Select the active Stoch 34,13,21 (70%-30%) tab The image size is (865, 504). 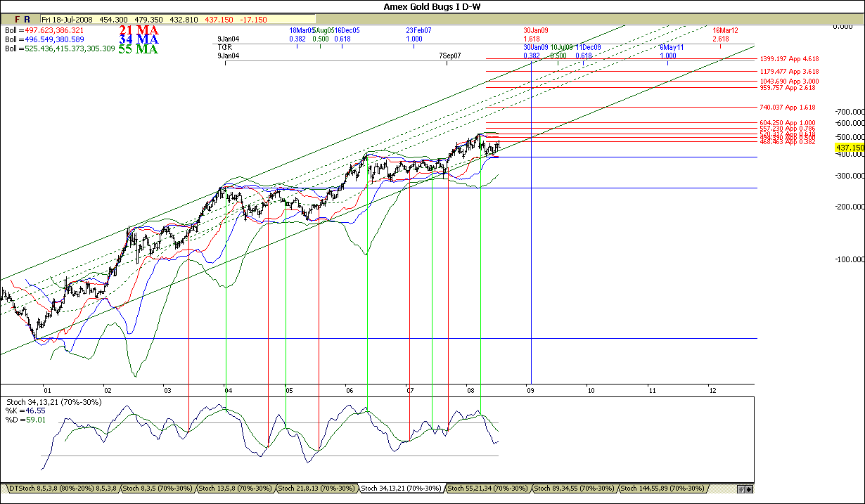coord(402,488)
